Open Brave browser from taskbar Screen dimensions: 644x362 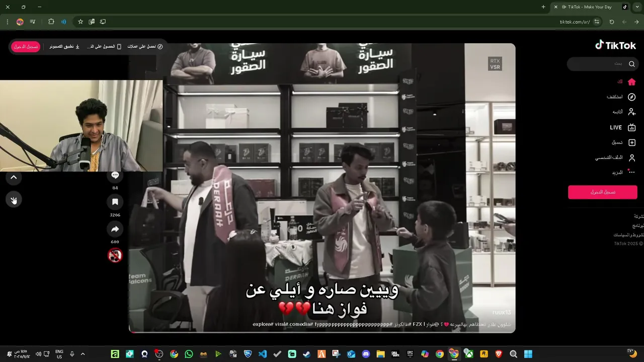tap(499, 354)
